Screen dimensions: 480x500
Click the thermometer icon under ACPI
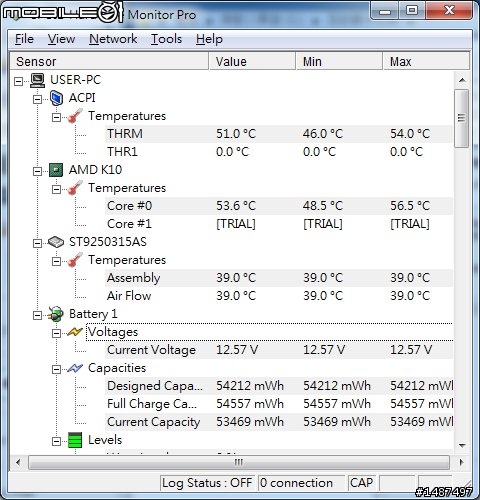click(x=75, y=116)
